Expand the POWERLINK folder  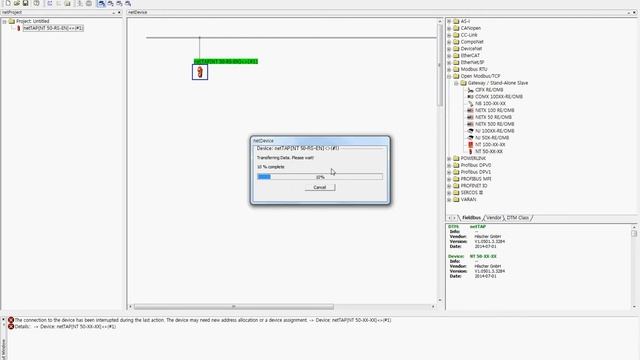(449, 158)
